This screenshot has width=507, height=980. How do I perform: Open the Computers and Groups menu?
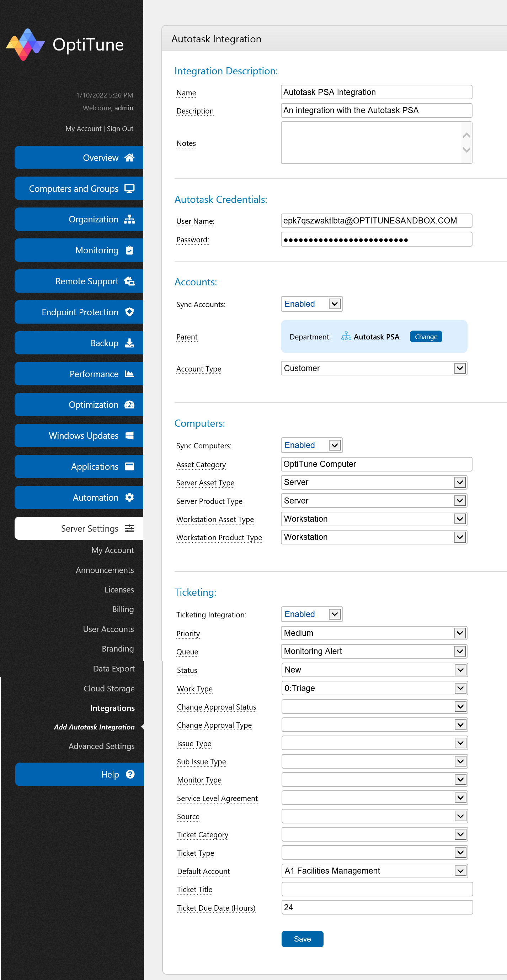click(x=79, y=188)
